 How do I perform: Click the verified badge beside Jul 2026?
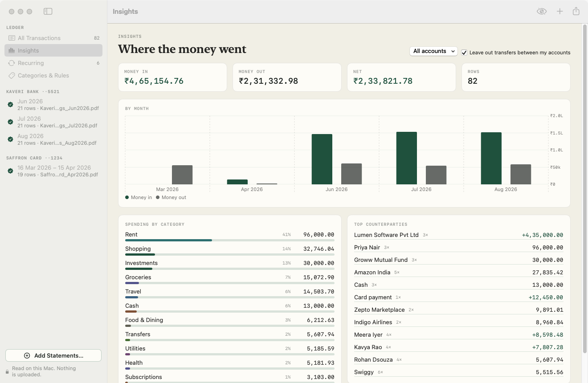pos(10,122)
